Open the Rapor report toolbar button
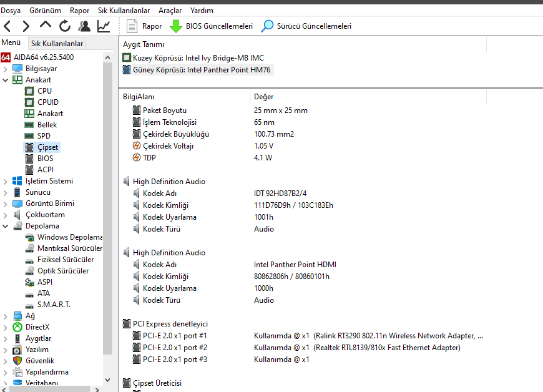This screenshot has height=392, width=543. (x=144, y=26)
